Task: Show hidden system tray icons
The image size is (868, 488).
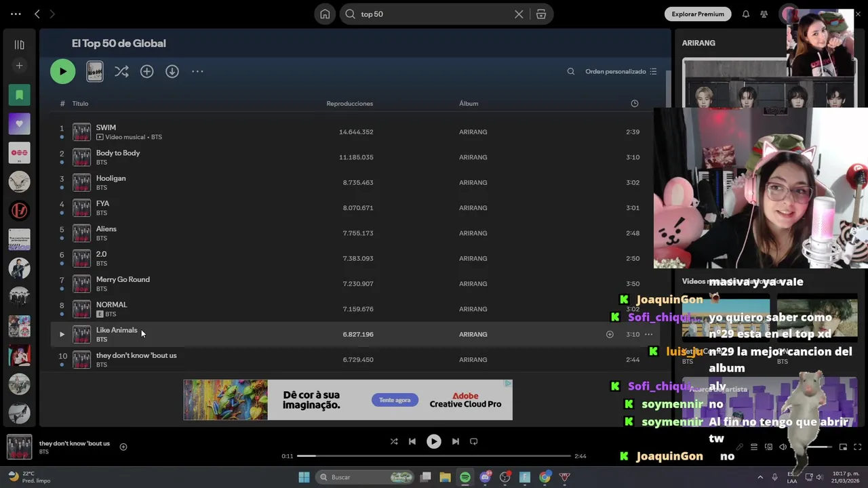Action: pyautogui.click(x=760, y=477)
